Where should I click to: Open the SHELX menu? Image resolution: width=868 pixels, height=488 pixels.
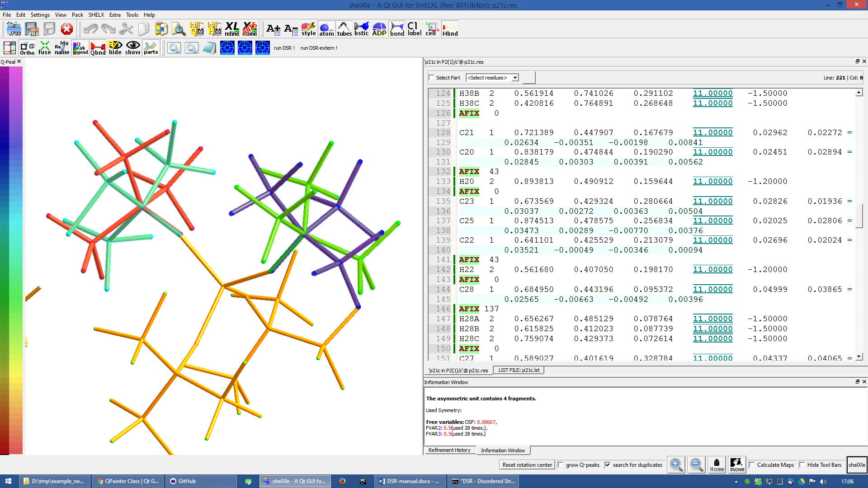(96, 15)
